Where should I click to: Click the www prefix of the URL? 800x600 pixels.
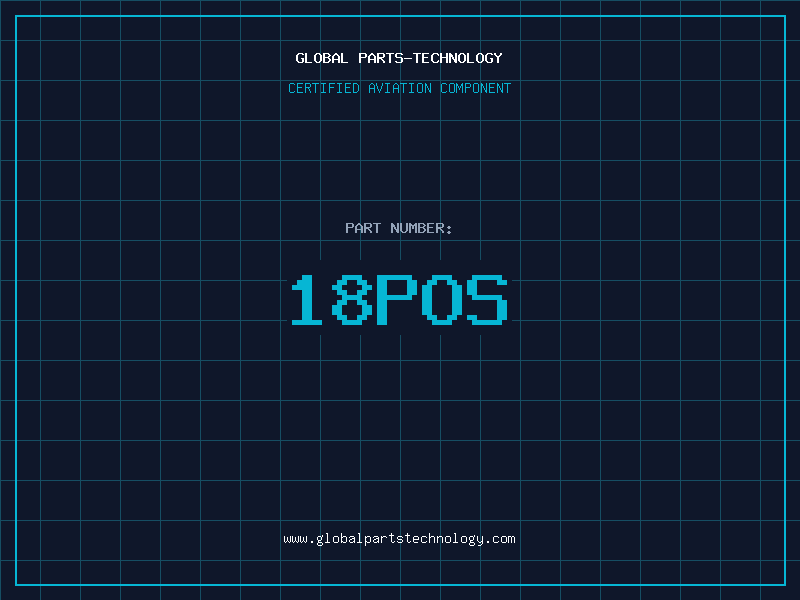click(295, 539)
